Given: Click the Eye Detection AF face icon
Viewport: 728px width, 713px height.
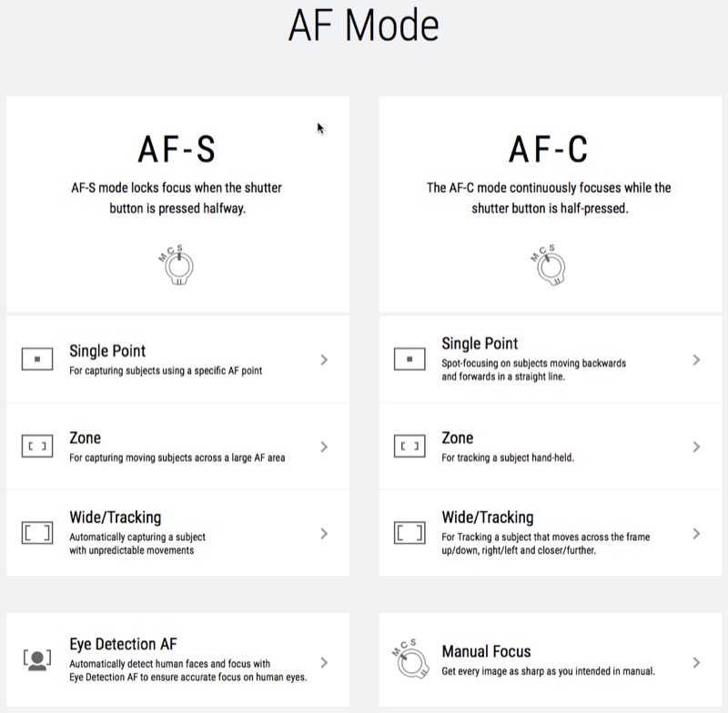Looking at the screenshot, I should [37, 660].
